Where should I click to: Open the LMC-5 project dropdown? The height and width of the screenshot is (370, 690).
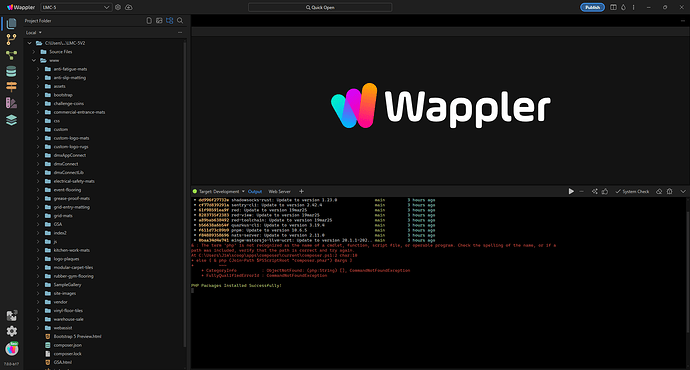[x=76, y=7]
